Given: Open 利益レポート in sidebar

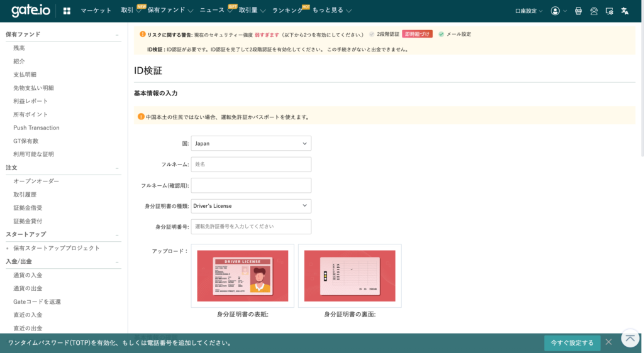Looking at the screenshot, I should click(30, 101).
